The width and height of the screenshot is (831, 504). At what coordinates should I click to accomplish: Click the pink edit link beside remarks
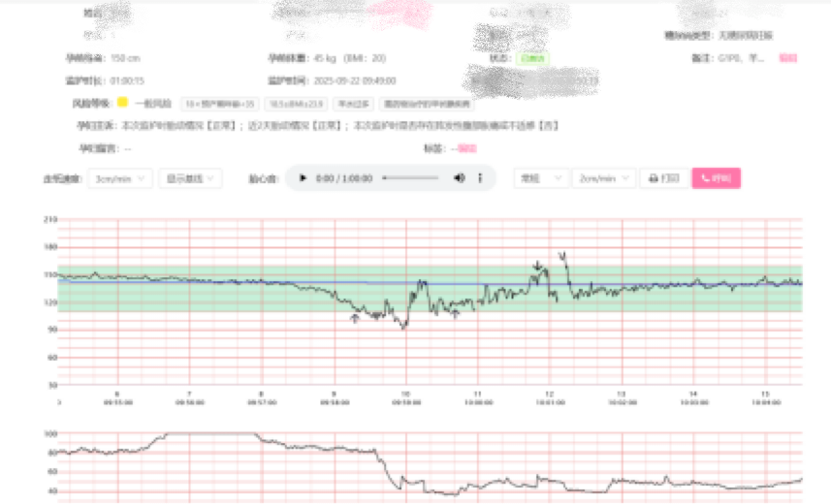point(787,58)
